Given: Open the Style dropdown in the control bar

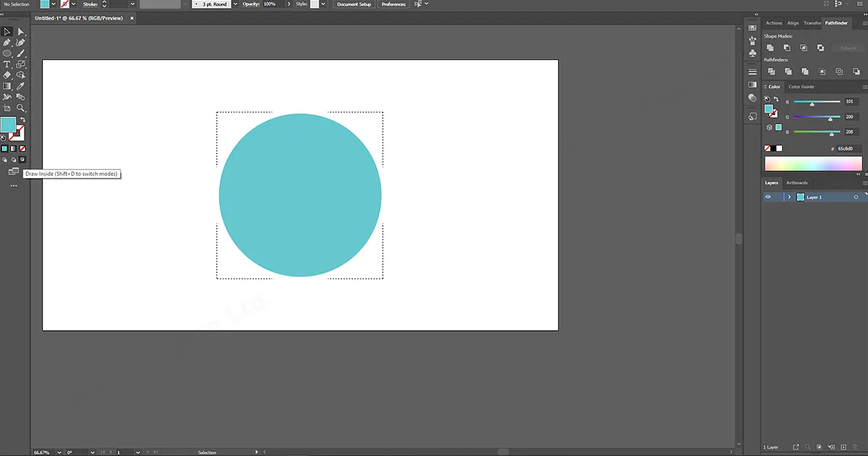Looking at the screenshot, I should coord(323,4).
